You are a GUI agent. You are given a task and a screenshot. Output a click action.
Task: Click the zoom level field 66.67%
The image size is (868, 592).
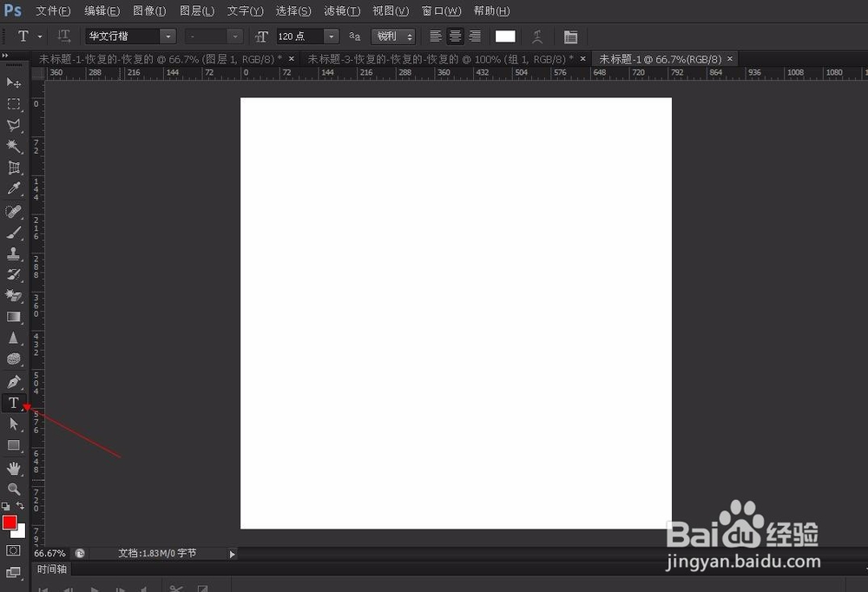[49, 553]
